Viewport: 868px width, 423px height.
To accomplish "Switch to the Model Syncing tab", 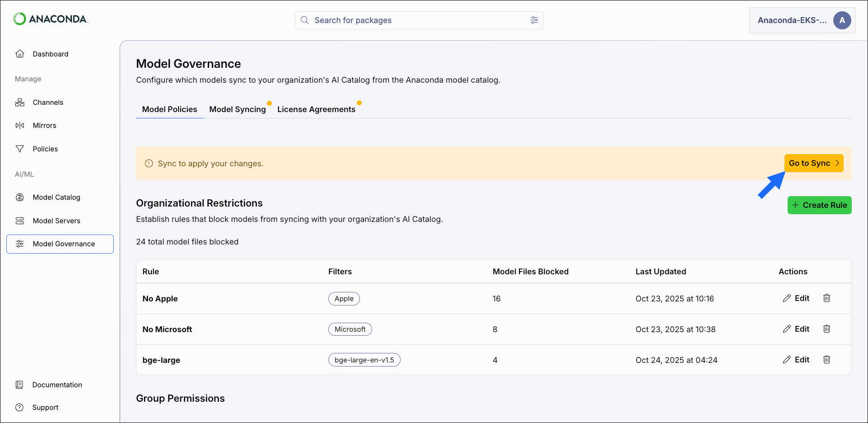I will 237,109.
